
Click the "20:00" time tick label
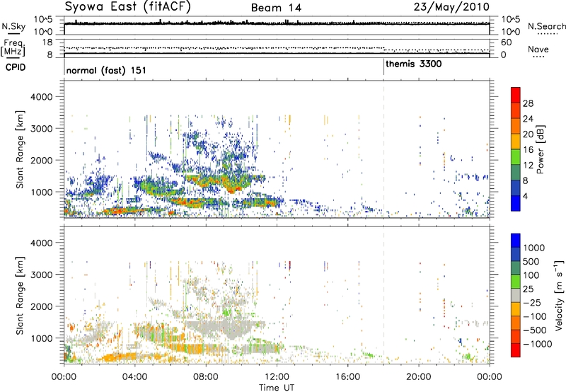click(418, 377)
